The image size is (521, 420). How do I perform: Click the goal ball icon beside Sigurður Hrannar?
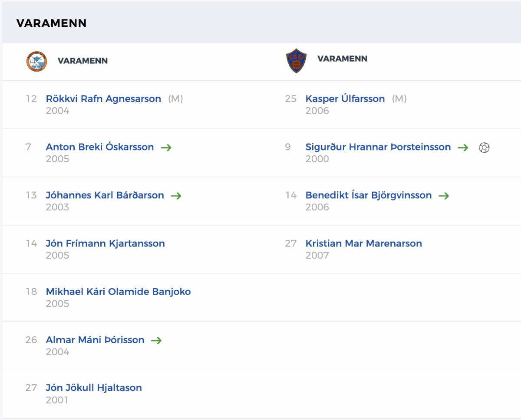(x=484, y=148)
